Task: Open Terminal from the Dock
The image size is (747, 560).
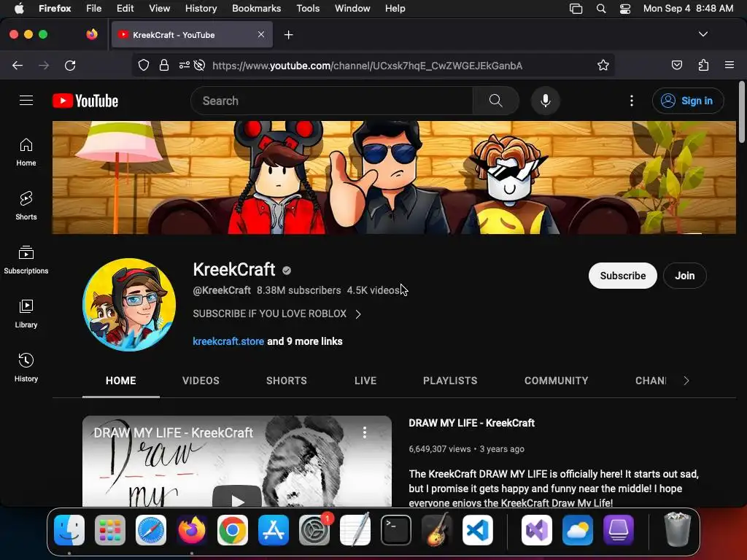Action: pyautogui.click(x=396, y=530)
